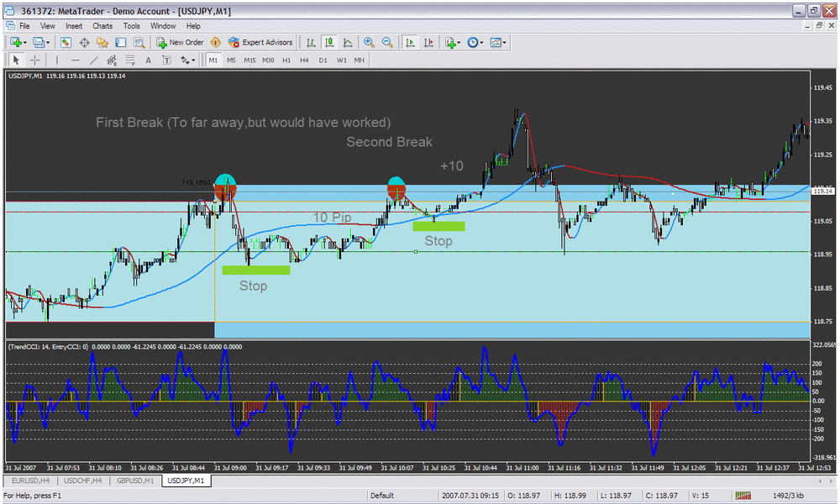Viewport: 840px width, 504px height.
Task: Select the Horizontal Line tool
Action: coord(75,60)
